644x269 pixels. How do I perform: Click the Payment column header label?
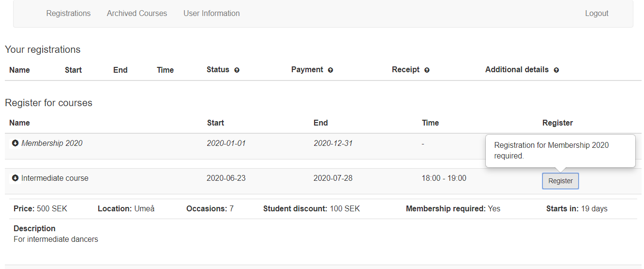(307, 70)
